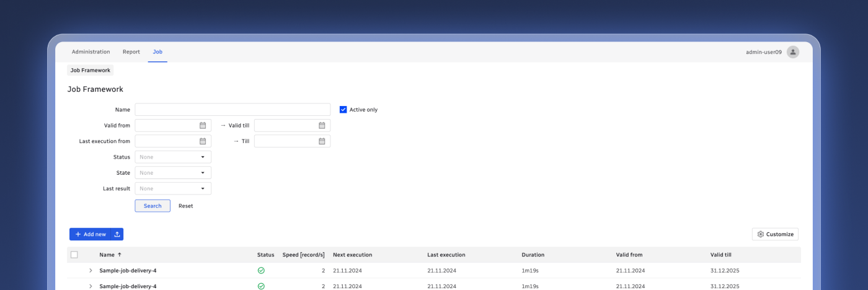Click the green status check of first Sample-job-delivery-4
Viewport: 868px width, 290px height.
(x=261, y=271)
